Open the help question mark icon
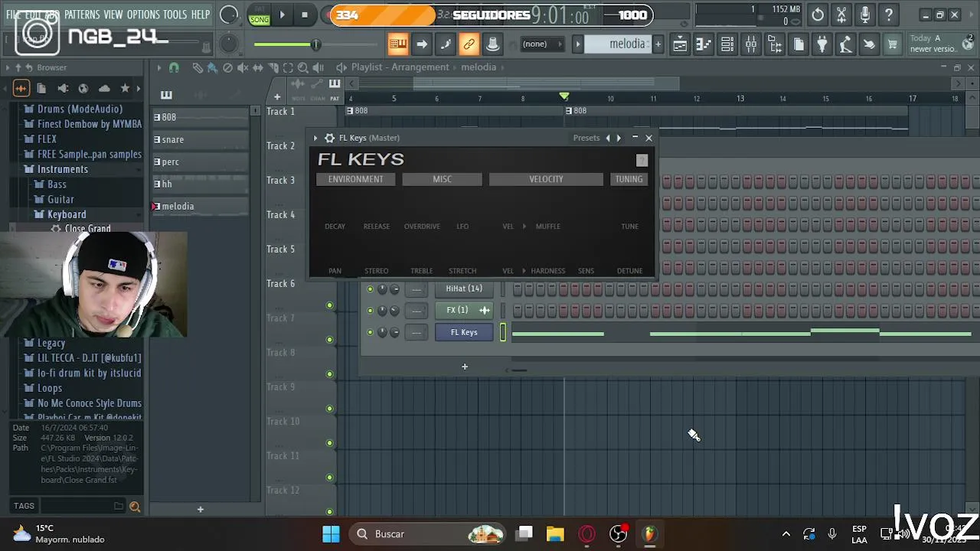This screenshot has height=551, width=980. coord(889,15)
